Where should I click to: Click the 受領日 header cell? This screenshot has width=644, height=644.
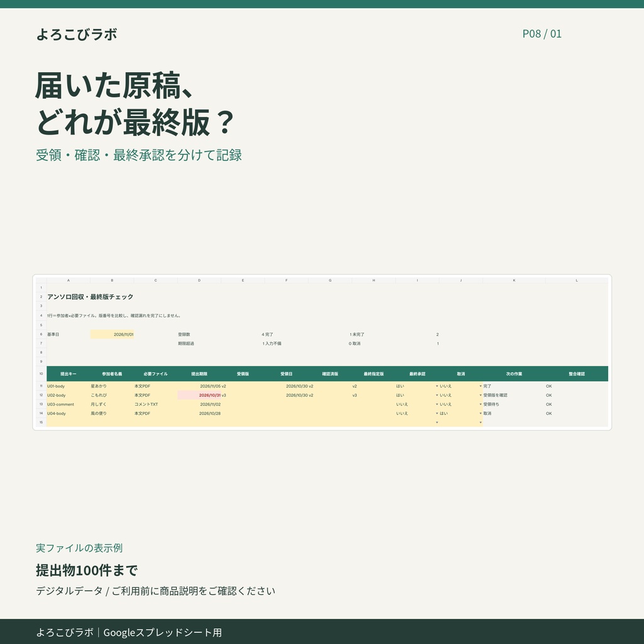tap(286, 374)
